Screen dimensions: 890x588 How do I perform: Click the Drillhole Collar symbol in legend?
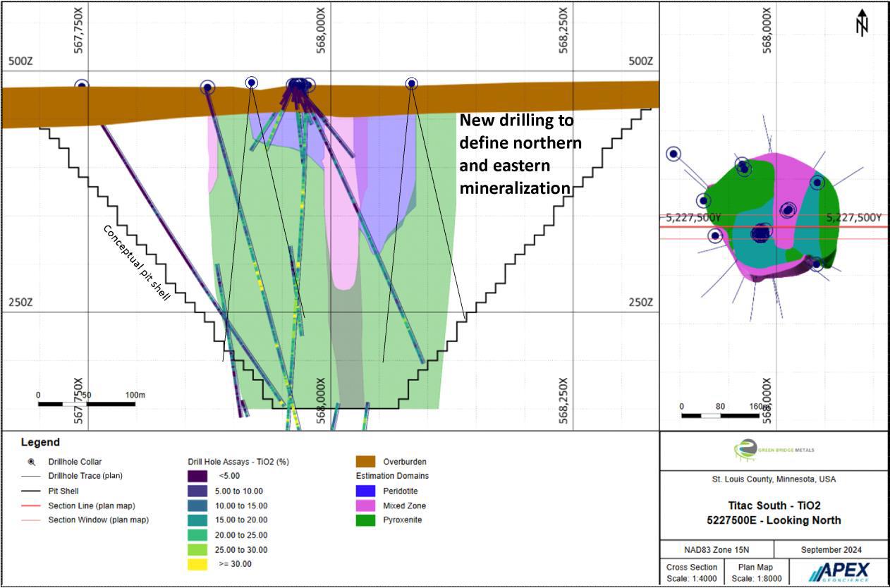point(31,462)
